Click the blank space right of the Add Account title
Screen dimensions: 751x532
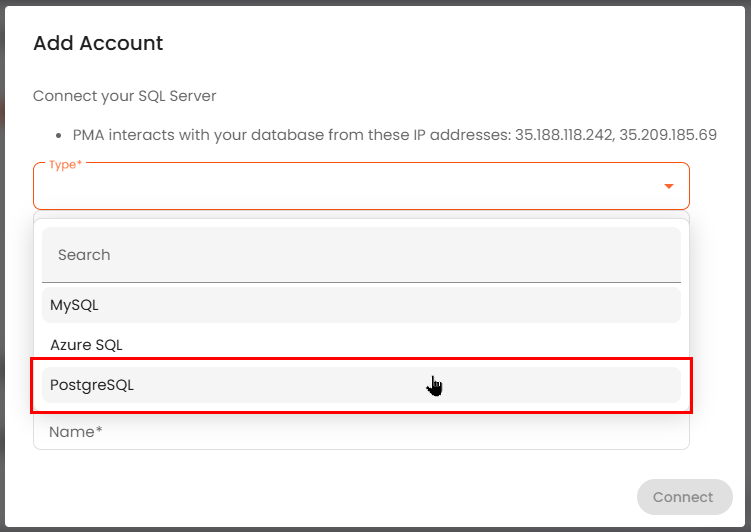pos(450,43)
